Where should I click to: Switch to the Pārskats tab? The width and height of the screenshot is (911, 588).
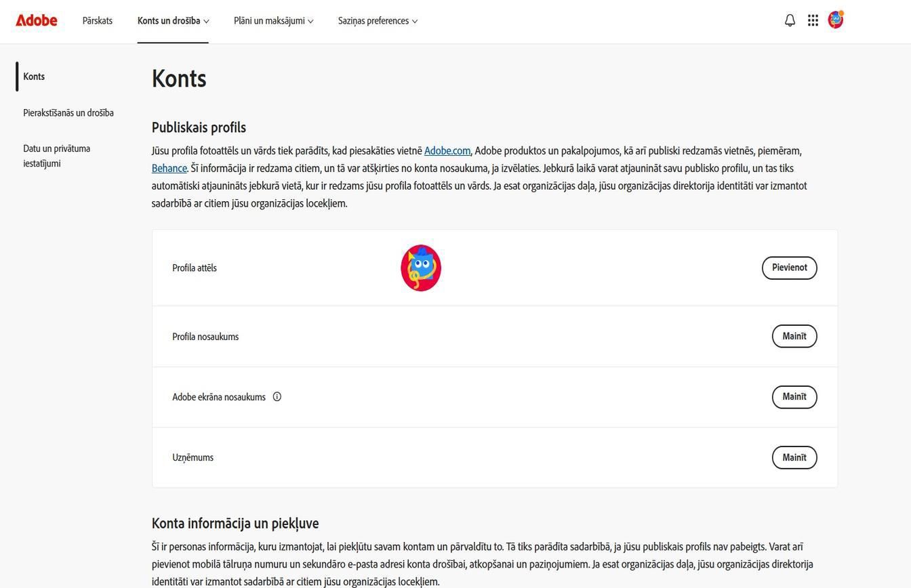pyautogui.click(x=97, y=20)
